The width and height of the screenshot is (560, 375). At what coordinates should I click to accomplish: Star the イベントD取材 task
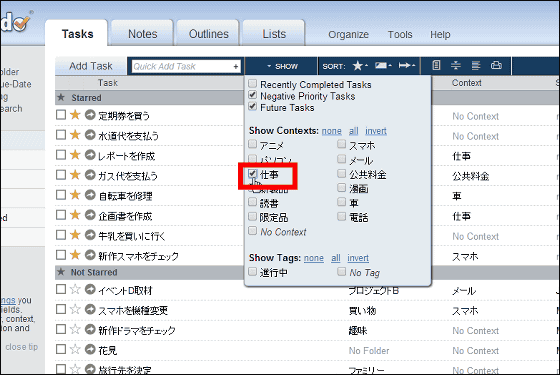(x=75, y=289)
